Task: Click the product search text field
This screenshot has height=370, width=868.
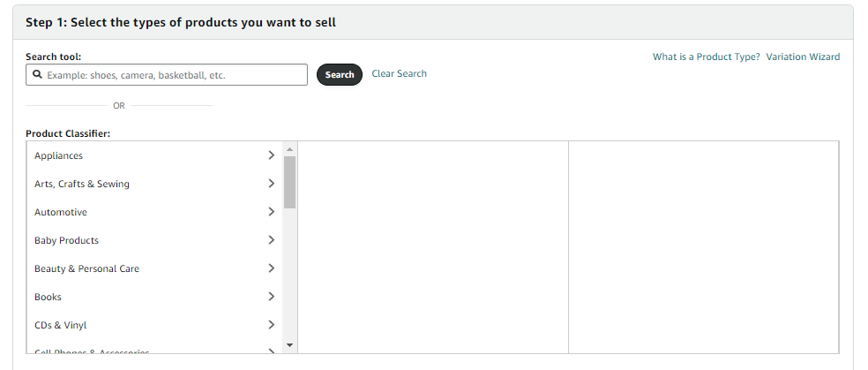Action: click(x=175, y=75)
